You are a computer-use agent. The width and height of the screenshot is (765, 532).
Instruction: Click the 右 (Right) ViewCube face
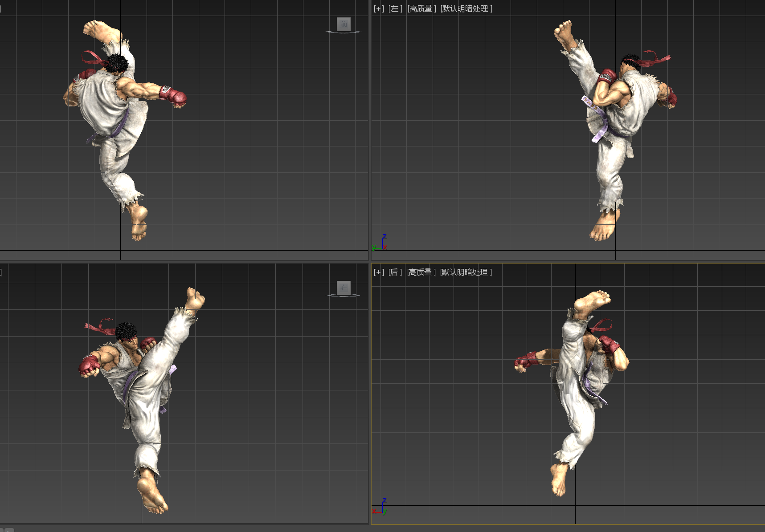point(344,288)
